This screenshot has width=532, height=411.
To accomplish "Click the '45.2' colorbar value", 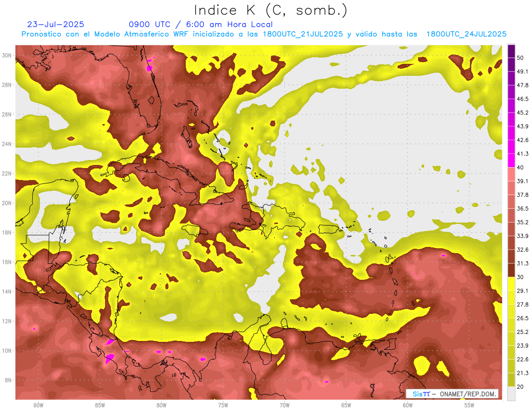I will [x=523, y=113].
